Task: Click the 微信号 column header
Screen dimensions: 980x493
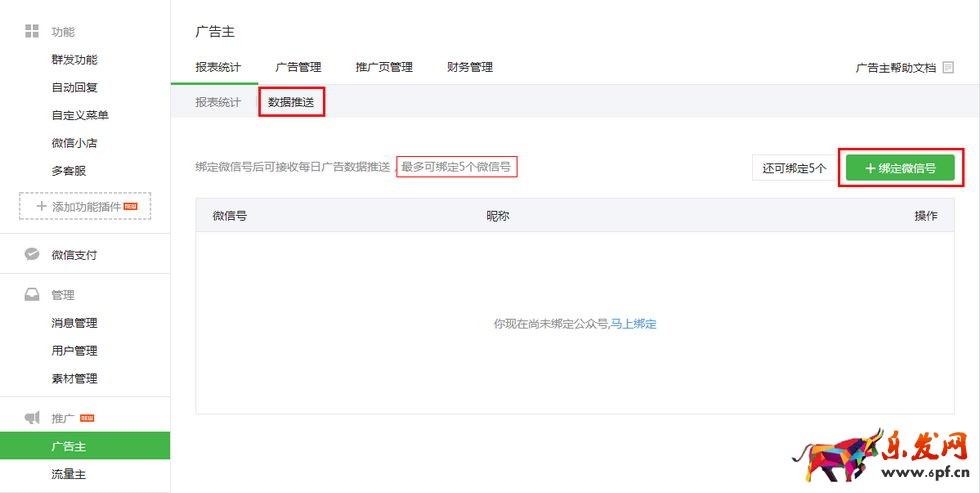Action: click(229, 216)
